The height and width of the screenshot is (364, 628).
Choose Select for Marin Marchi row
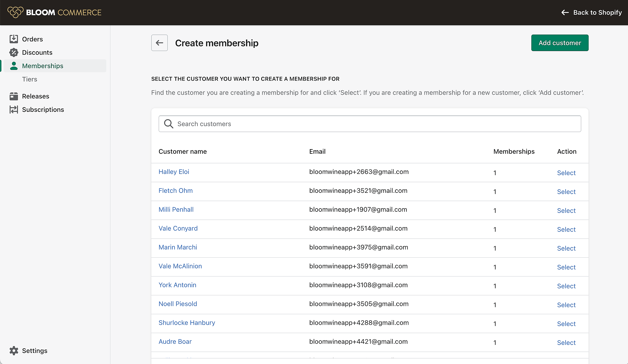pyautogui.click(x=566, y=248)
